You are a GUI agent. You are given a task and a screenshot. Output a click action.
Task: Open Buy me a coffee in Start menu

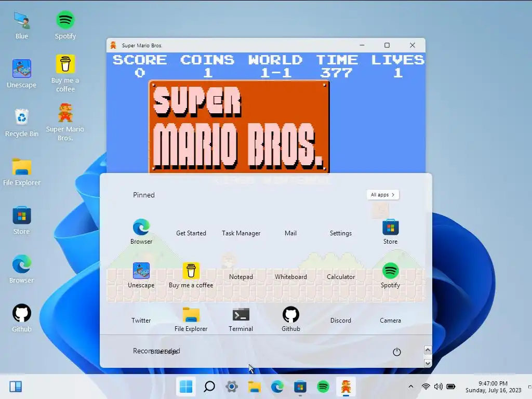[191, 275]
